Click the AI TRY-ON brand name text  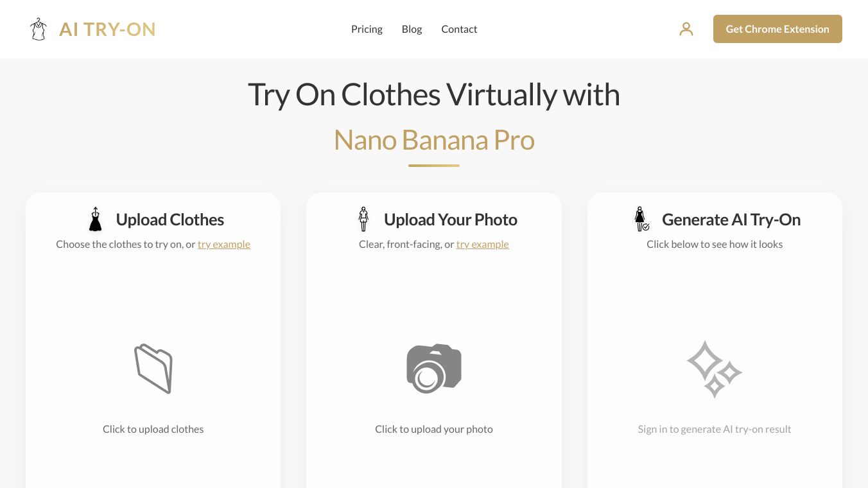click(x=107, y=29)
